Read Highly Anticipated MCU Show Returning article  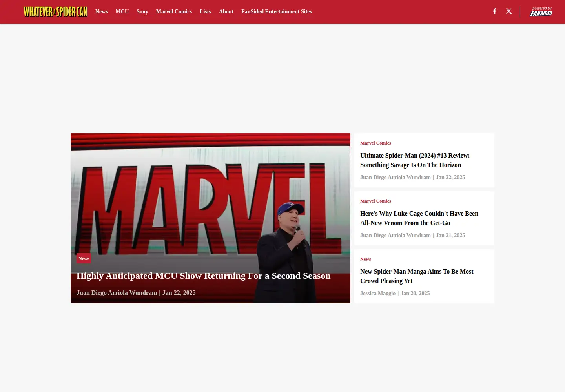(203, 276)
